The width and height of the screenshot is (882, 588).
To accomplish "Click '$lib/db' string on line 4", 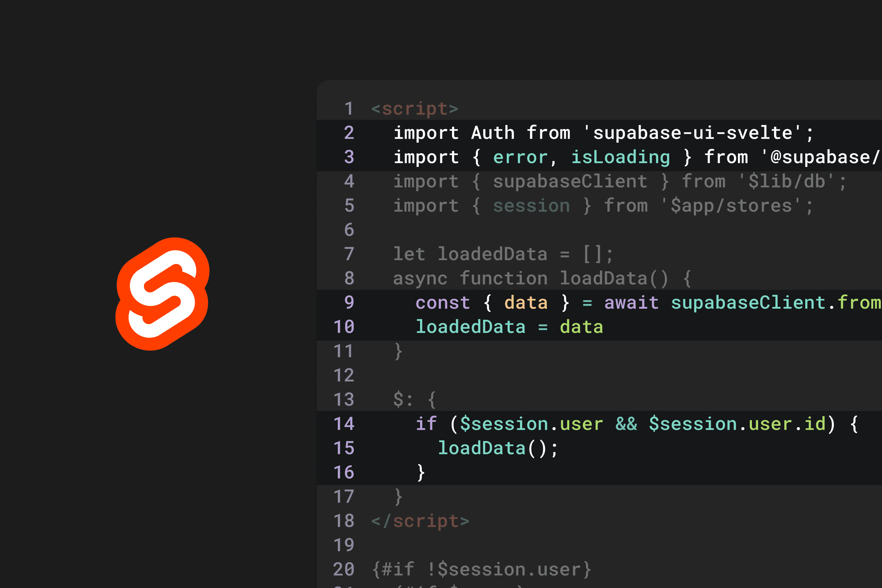I will point(786,182).
